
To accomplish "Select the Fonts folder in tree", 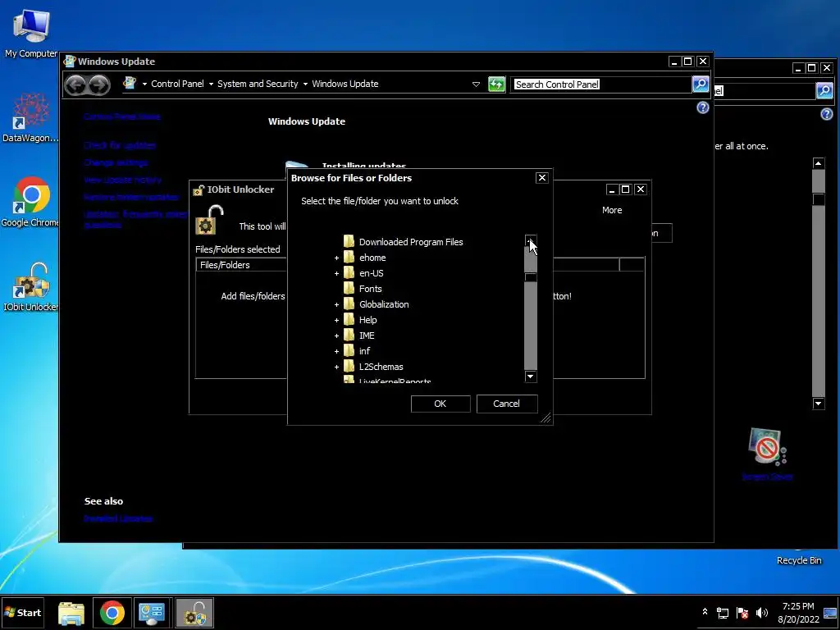I will pos(370,289).
